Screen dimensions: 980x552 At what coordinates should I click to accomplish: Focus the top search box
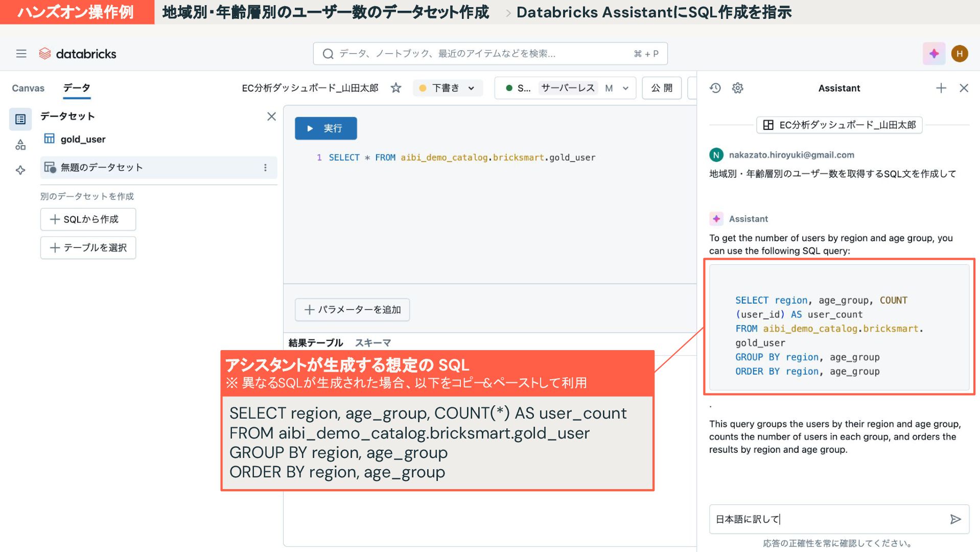point(490,54)
